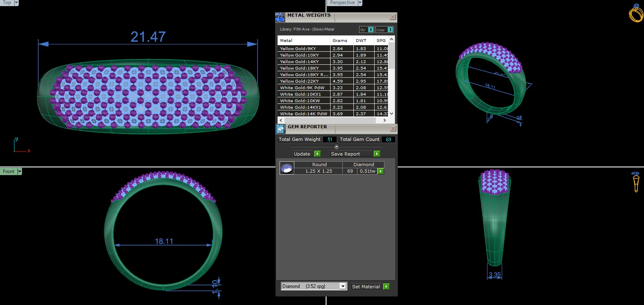The height and width of the screenshot is (305, 644).
Task: Click the Gem Reporter panel icon
Action: pos(280,129)
